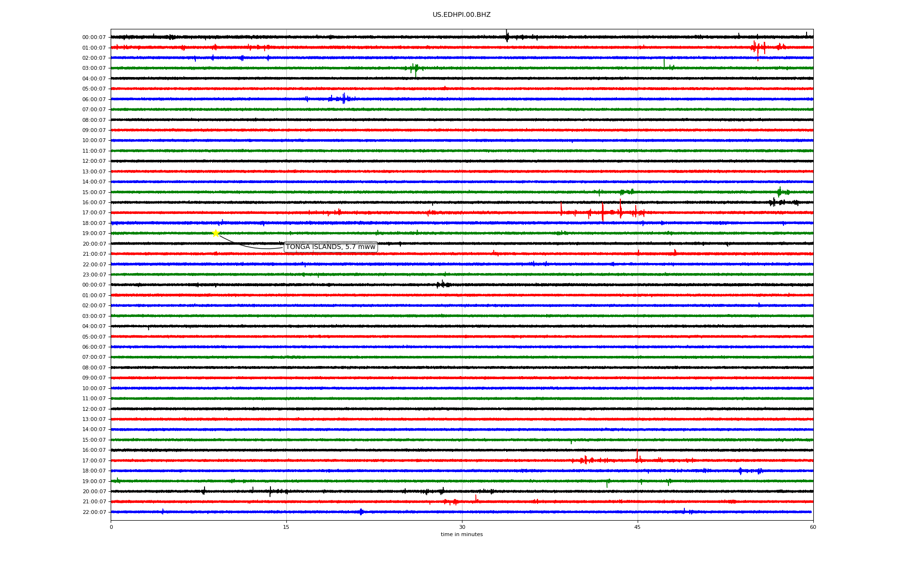Click the 22:00:07 label at the bottom
The height and width of the screenshot is (578, 924).
pos(94,512)
